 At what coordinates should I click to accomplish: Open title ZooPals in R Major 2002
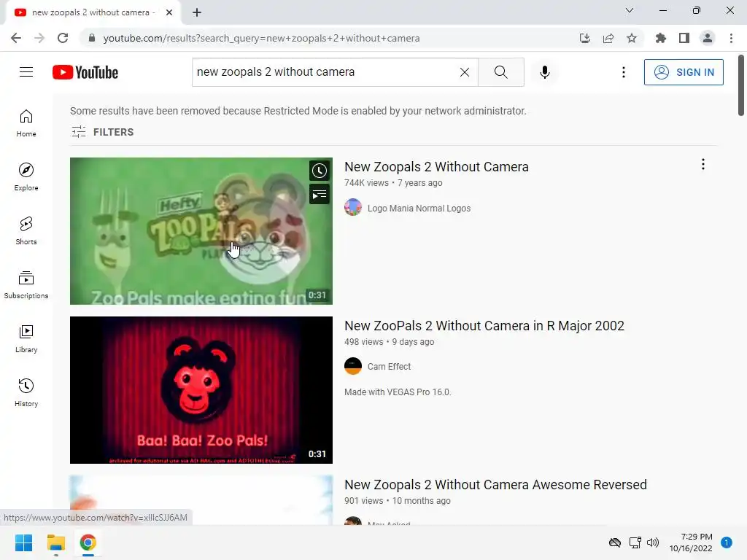coord(484,326)
